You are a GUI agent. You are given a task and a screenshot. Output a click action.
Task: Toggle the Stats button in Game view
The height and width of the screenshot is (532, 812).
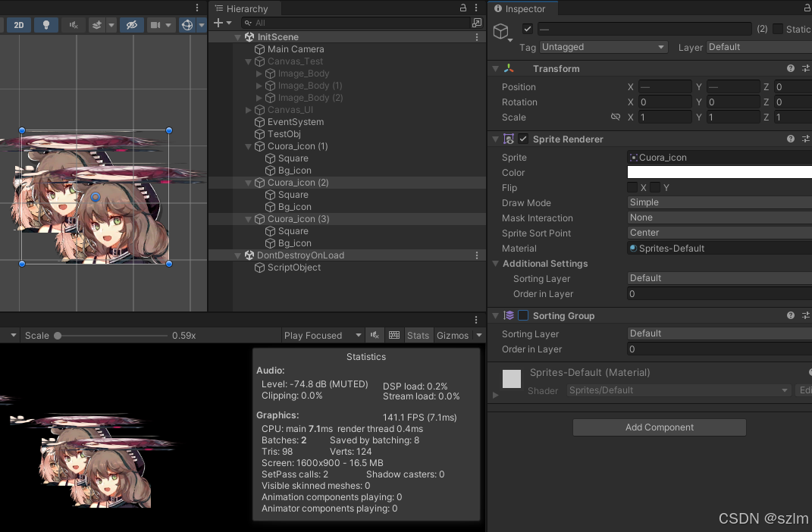(x=418, y=336)
